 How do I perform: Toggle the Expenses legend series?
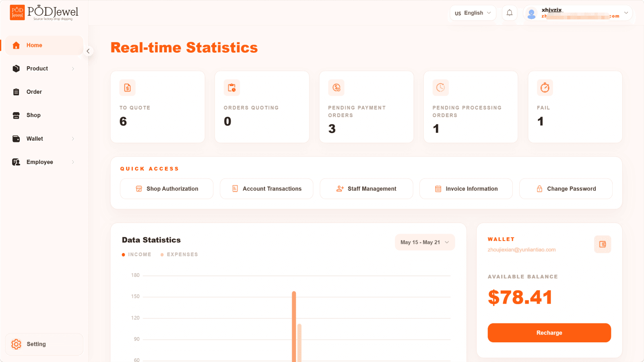[179, 255]
